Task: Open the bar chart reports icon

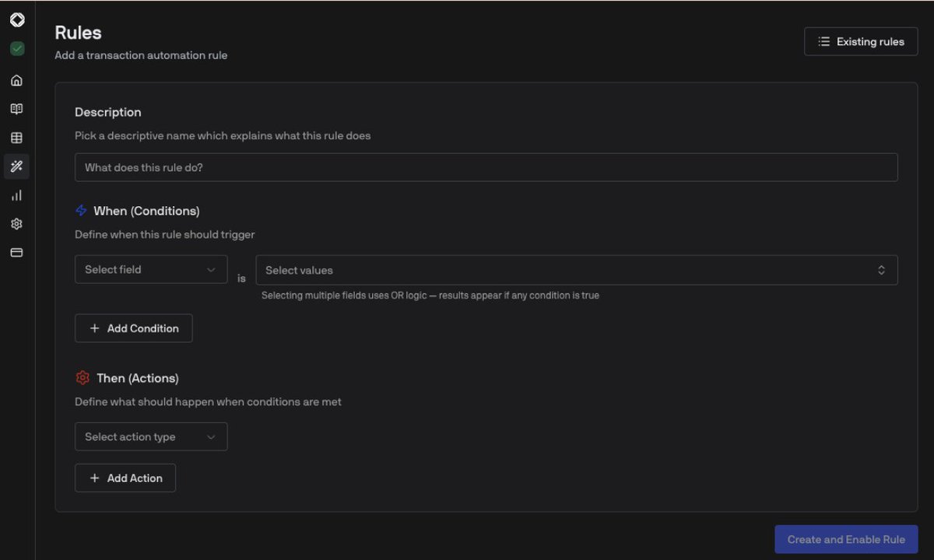Action: (x=16, y=195)
